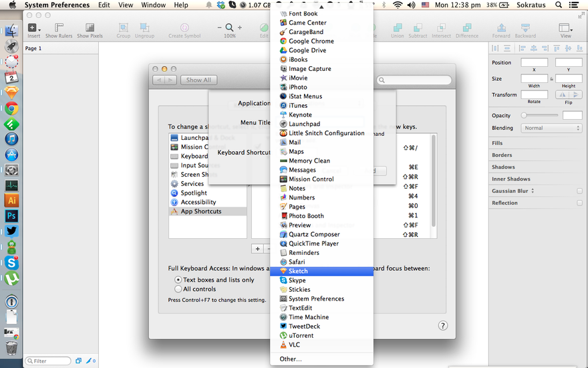
Task: Choose Sketch in the application list
Action: [322, 271]
